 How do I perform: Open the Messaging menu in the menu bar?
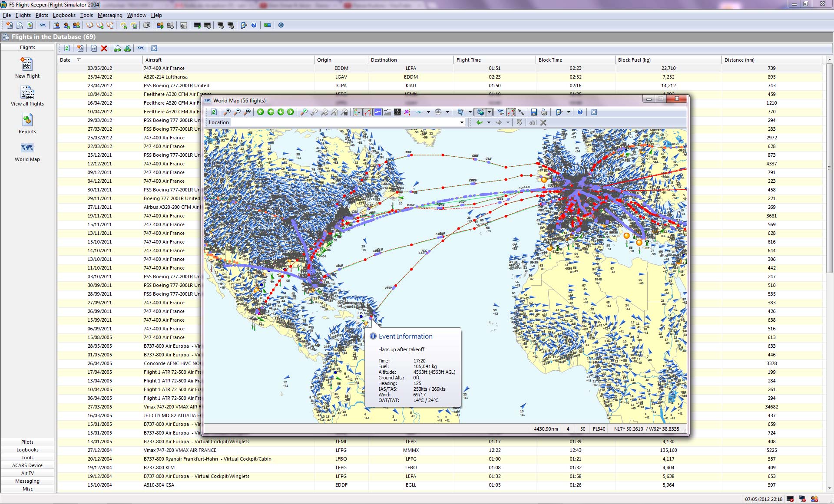[109, 15]
